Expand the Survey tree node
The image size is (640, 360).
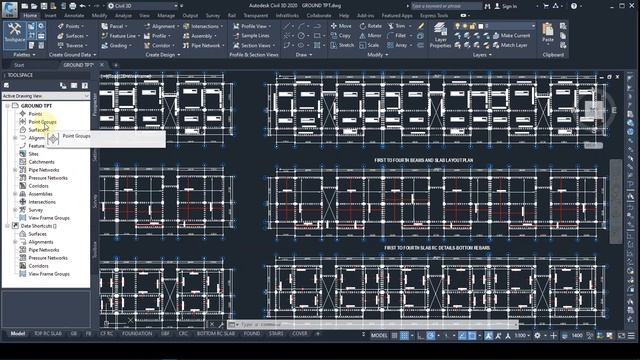pos(15,210)
